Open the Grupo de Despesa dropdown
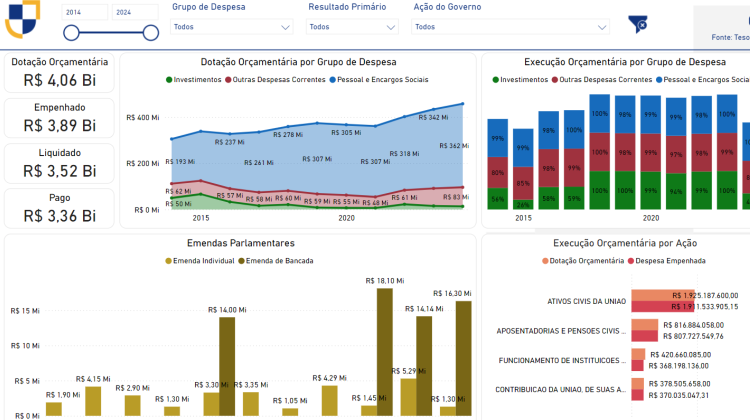Image resolution: width=750 pixels, height=420 pixels. (x=231, y=27)
